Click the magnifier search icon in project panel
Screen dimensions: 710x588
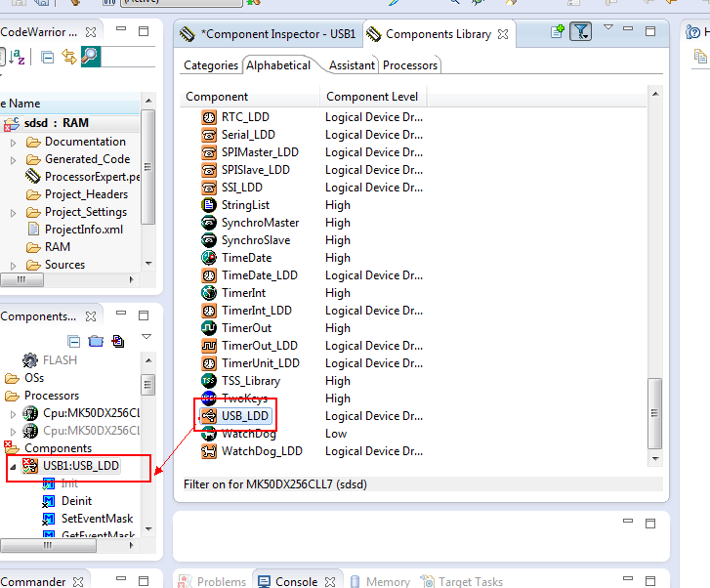[90, 57]
